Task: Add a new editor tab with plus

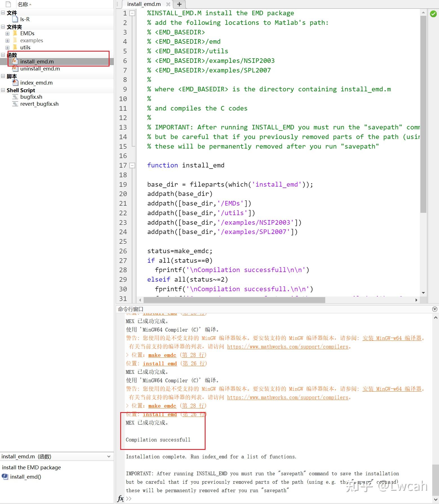Action: pyautogui.click(x=179, y=4)
